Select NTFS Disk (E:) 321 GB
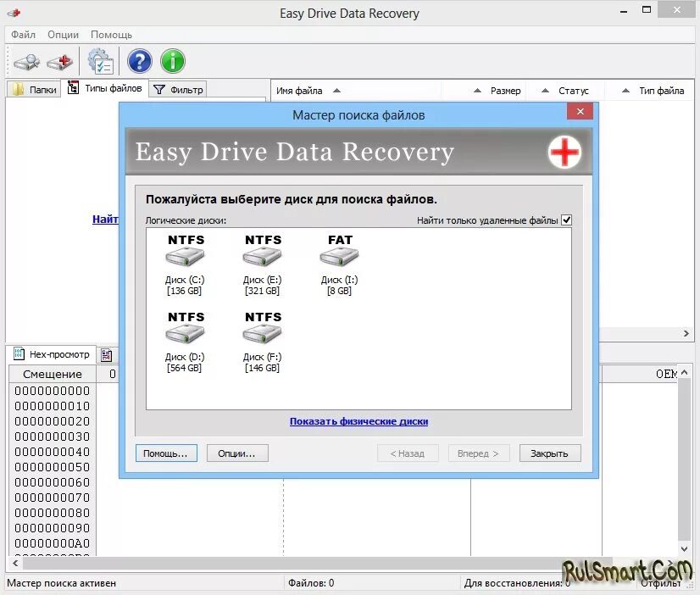This screenshot has width=700, height=595. (x=263, y=265)
